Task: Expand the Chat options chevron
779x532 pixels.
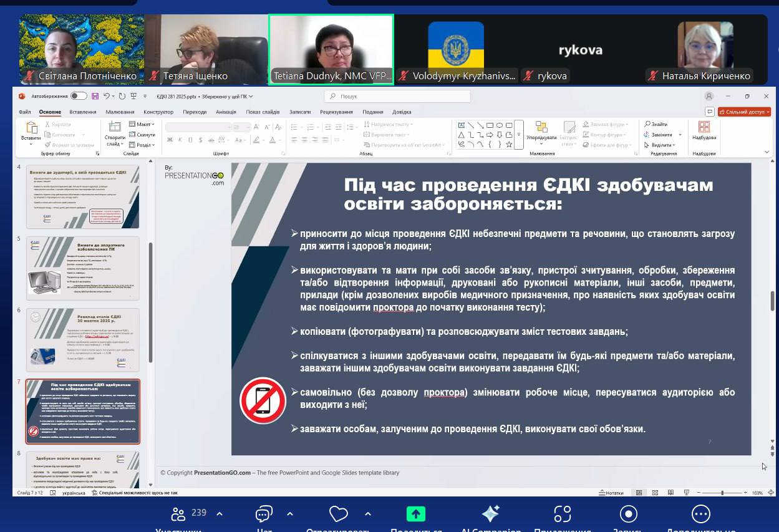Action: [289, 514]
